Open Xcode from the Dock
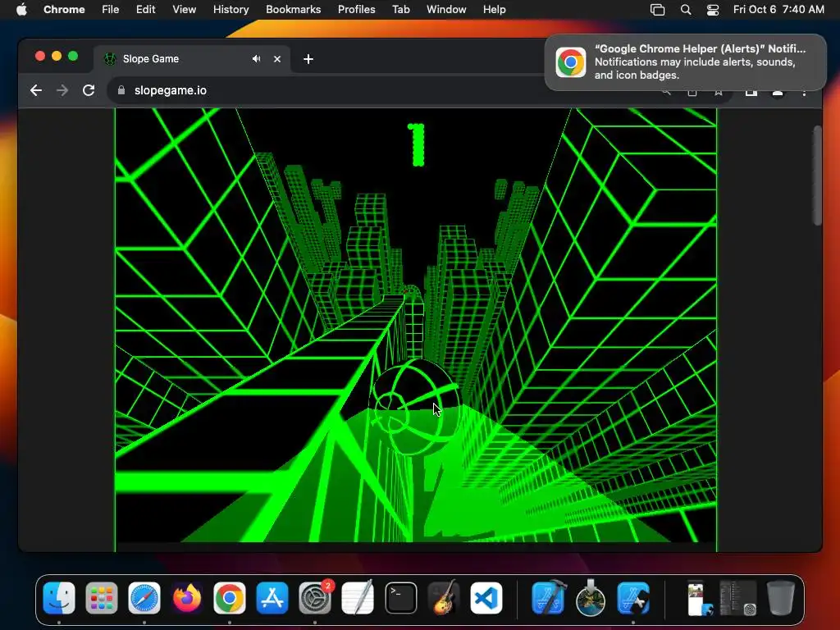The width and height of the screenshot is (840, 630). click(x=548, y=598)
